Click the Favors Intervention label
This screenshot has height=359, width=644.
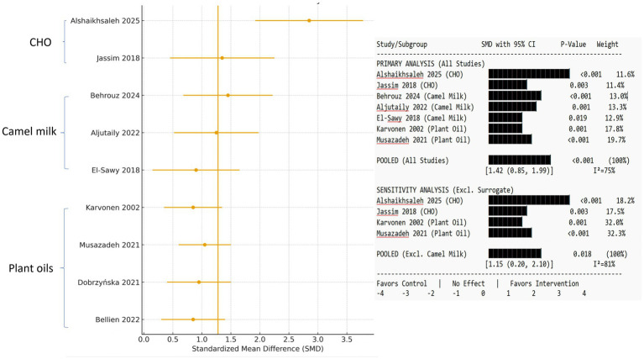(x=545, y=283)
